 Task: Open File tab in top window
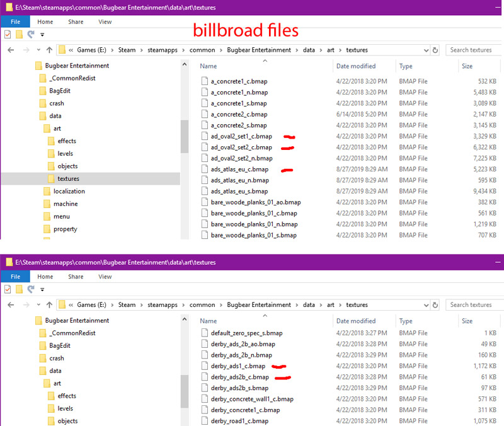(x=15, y=22)
